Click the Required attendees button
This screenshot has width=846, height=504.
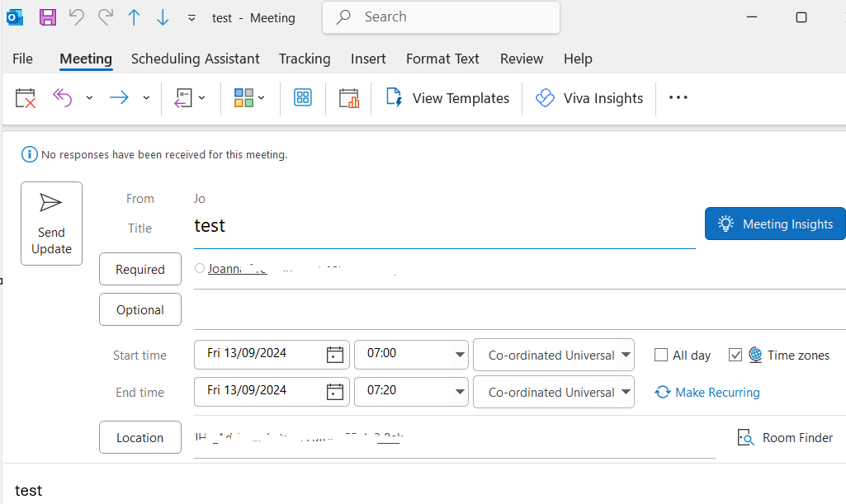tap(140, 269)
